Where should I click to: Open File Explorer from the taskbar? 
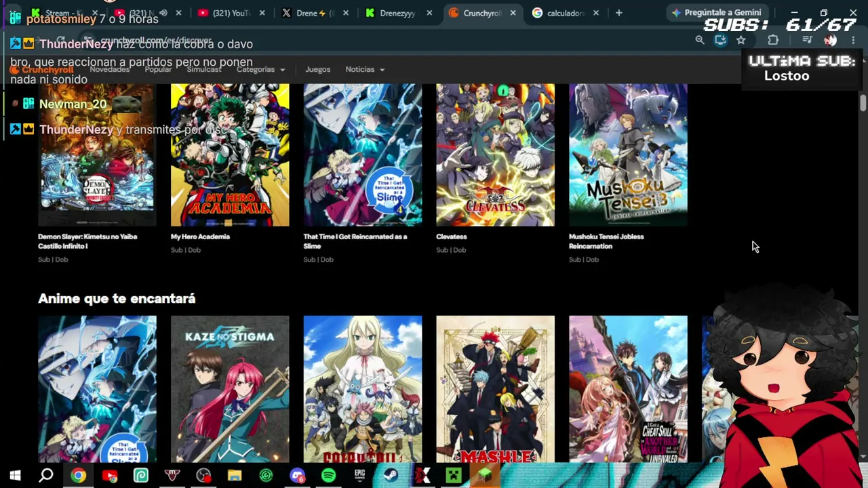point(235,476)
